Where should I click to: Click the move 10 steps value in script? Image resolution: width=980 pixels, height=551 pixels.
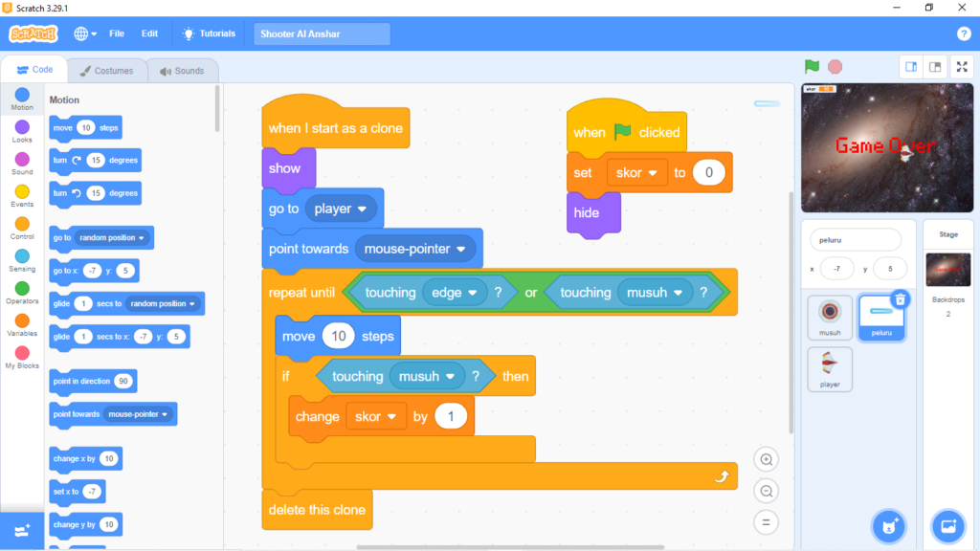[x=339, y=336]
